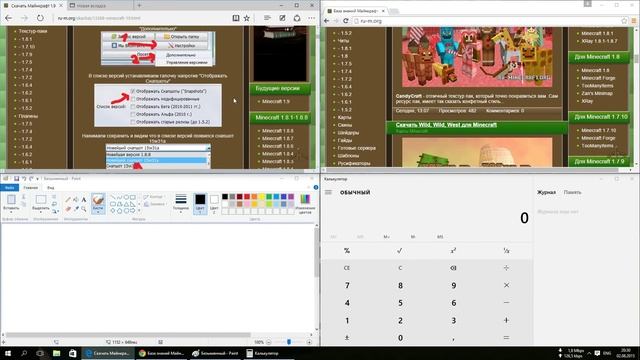Click the calculator equals key

coord(506,338)
